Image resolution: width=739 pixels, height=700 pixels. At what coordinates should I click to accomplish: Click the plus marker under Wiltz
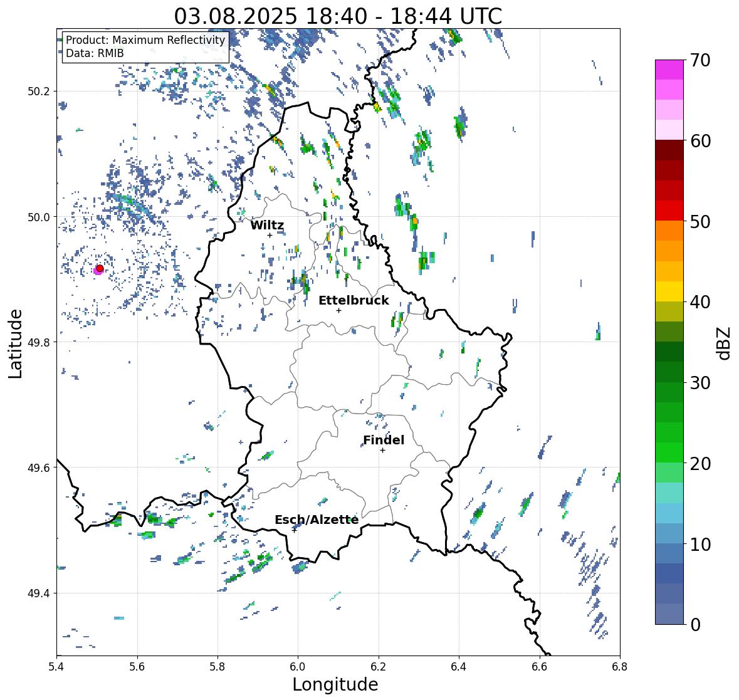click(270, 235)
